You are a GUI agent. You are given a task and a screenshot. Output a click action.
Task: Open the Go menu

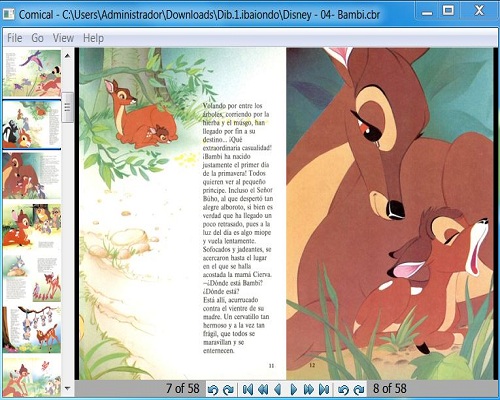point(38,38)
